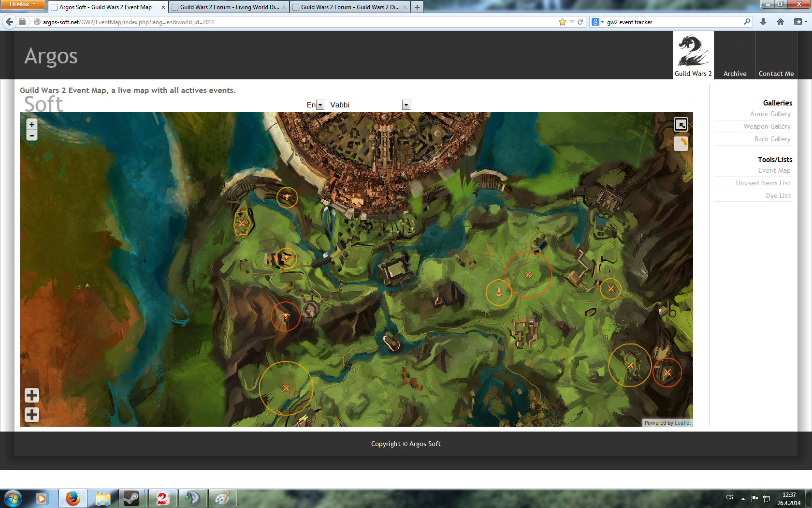The width and height of the screenshot is (812, 508).
Task: Open Back Gallery link
Action: [x=772, y=139]
